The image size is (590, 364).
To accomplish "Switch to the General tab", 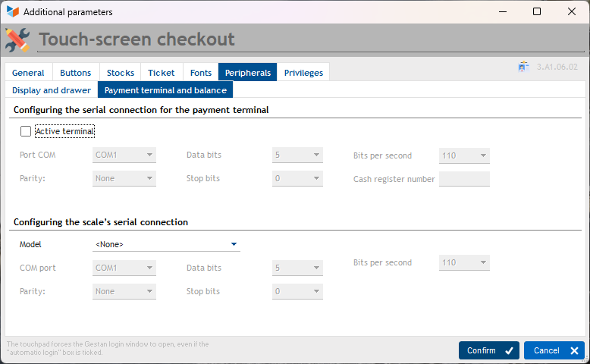I will 28,73.
